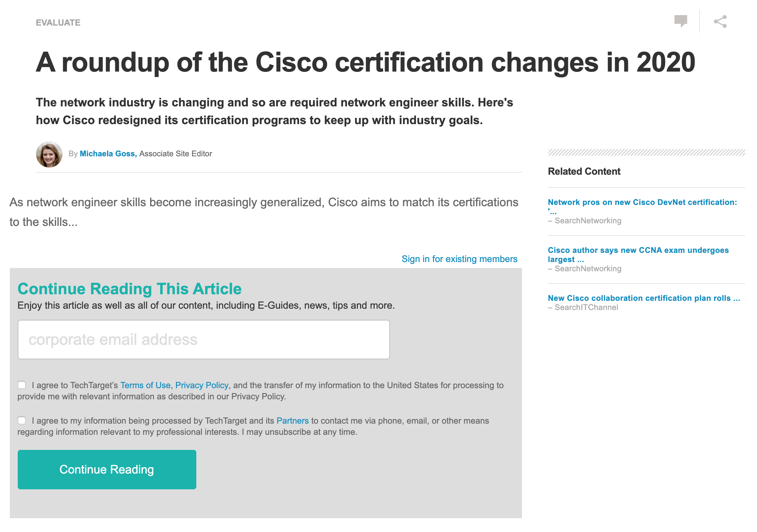Open the Privacy Policy link
The width and height of the screenshot is (757, 532).
coord(202,385)
